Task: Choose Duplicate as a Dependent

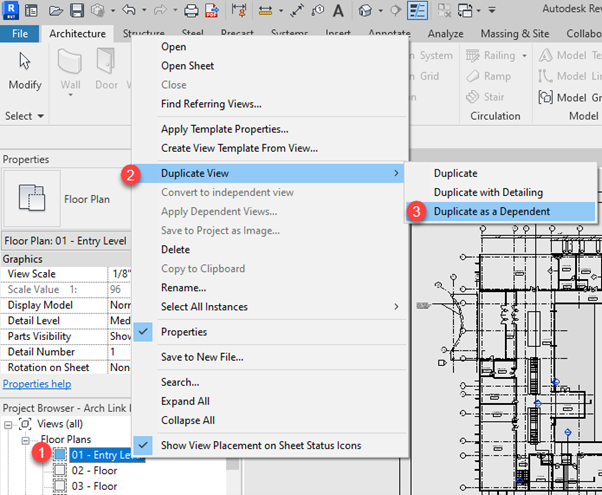Action: coord(500,212)
